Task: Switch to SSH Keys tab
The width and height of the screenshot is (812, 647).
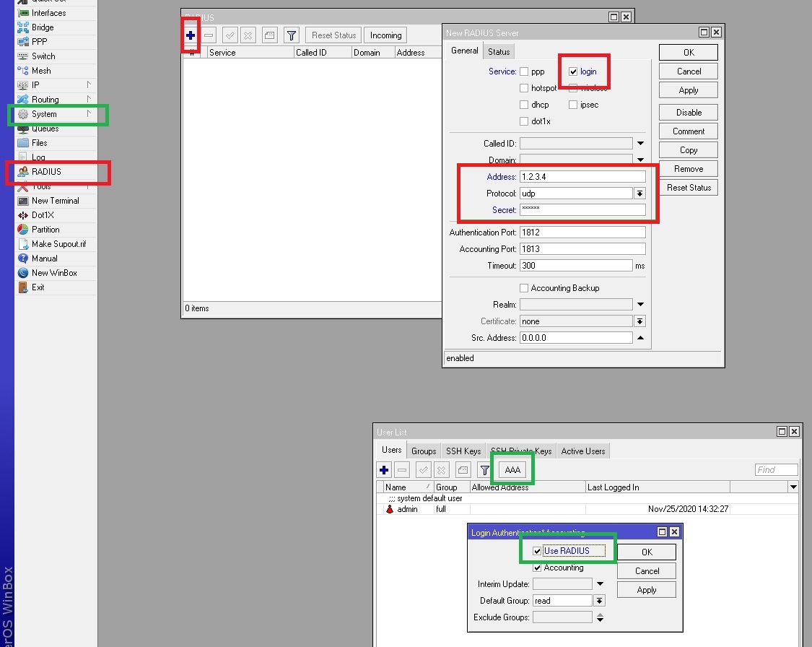Action: tap(463, 451)
